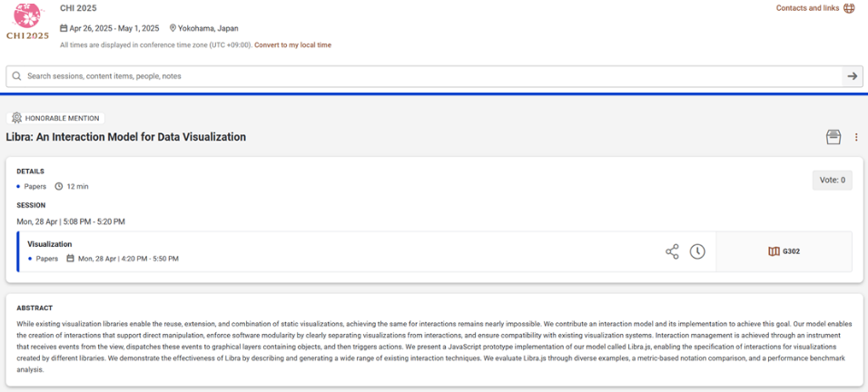Click the map icon next to G302
This screenshot has width=868, height=392.
[x=774, y=251]
